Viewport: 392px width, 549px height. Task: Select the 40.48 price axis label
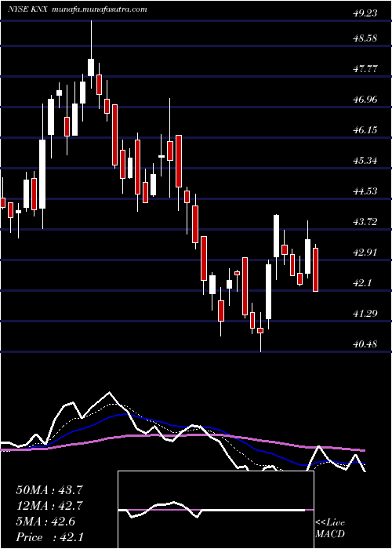[365, 344]
